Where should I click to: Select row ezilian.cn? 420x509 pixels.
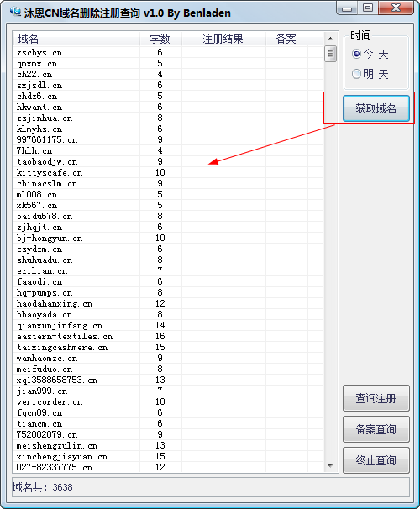point(169,270)
